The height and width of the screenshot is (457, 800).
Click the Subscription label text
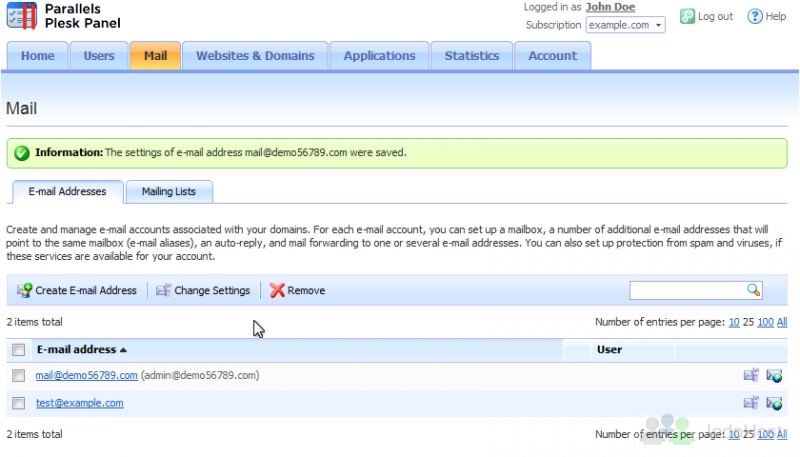[x=554, y=25]
